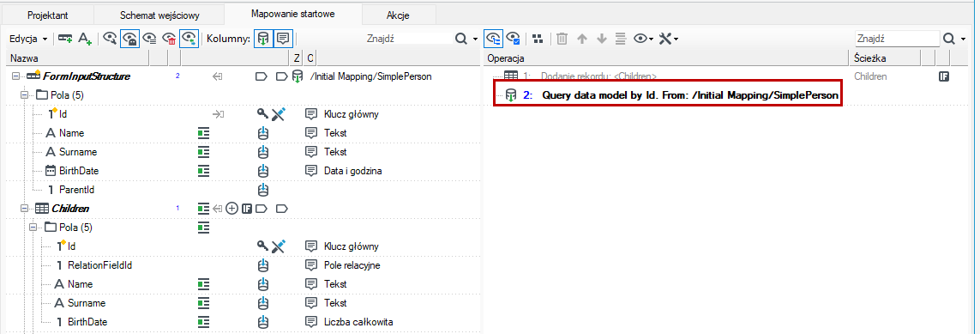Click /Initial Mapping/SimplePerson path text
The width and height of the screenshot is (980, 334).
[x=371, y=76]
